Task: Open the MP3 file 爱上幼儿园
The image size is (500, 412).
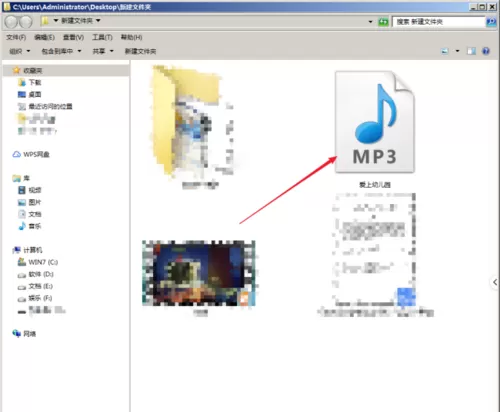Action: coord(375,129)
